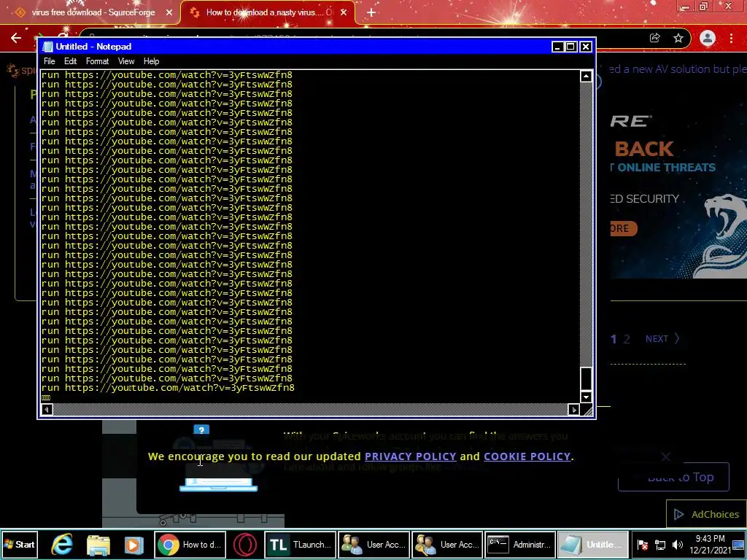This screenshot has width=747, height=560.
Task: Open the Chrome profile avatar
Action: click(708, 38)
